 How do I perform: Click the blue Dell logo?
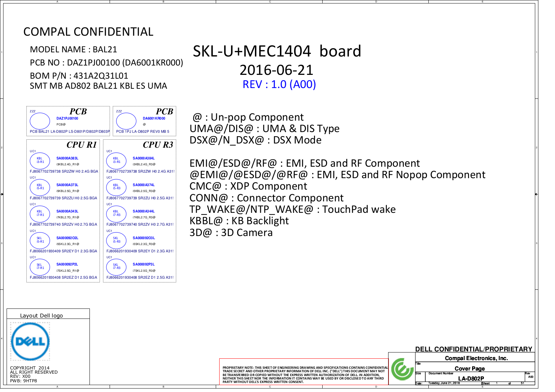pos(30,341)
